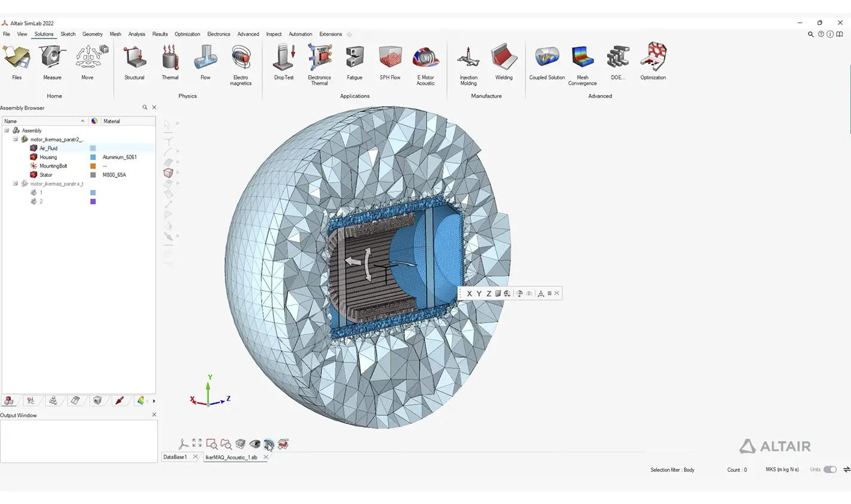Open the Mesh Convergence tool
Viewport: 851px width, 504px height.
click(x=583, y=63)
